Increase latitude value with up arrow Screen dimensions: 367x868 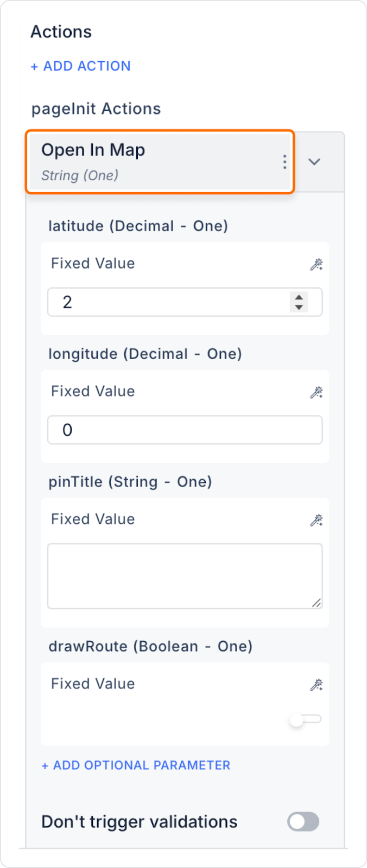pyautogui.click(x=299, y=297)
